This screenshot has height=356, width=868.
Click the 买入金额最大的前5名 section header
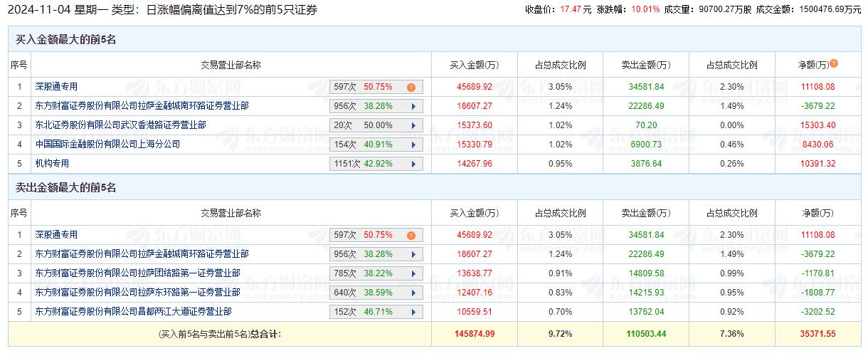66,40
